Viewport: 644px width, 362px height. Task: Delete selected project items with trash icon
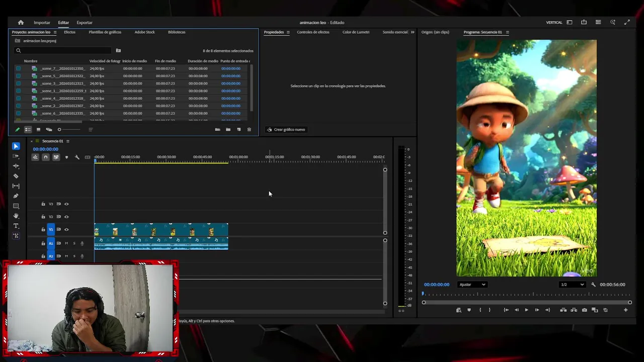[x=249, y=130]
